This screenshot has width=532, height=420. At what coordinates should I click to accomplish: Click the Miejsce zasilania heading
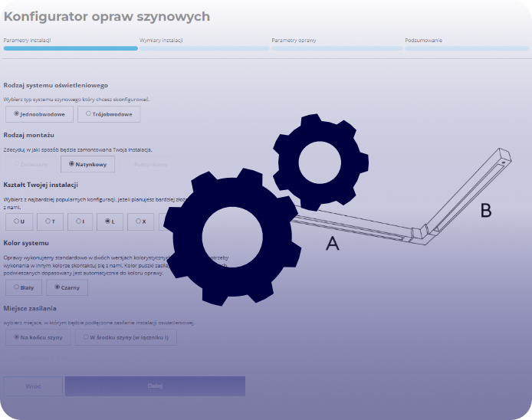click(x=30, y=308)
